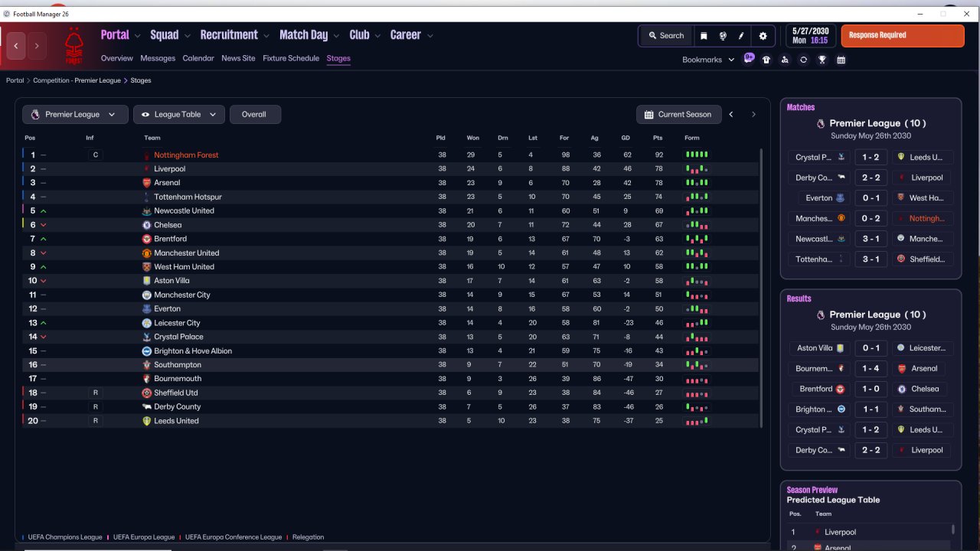Go back with the left arrow button

coord(16,46)
